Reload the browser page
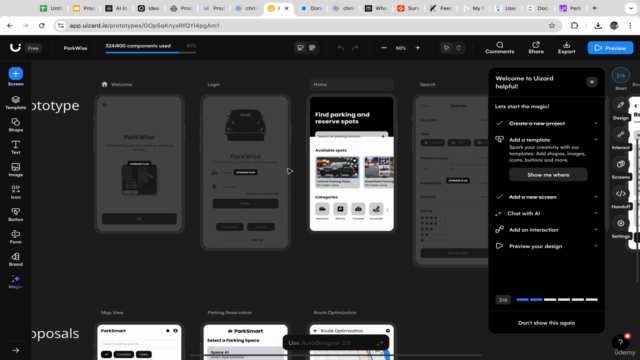The image size is (640, 360). coord(42,25)
